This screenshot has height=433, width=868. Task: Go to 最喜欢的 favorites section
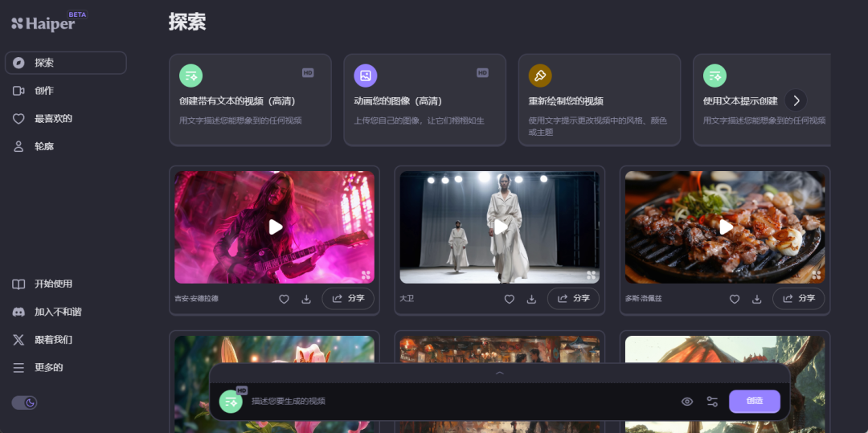(x=53, y=119)
